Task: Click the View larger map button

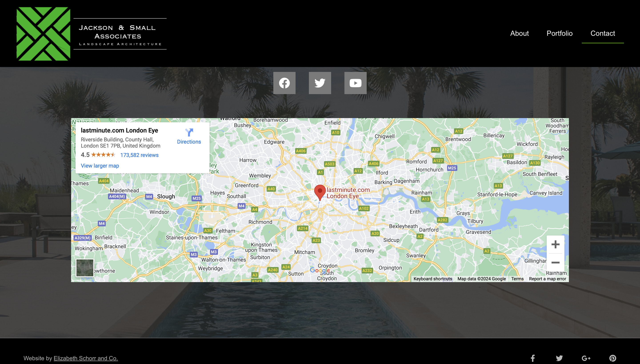Action: [99, 166]
